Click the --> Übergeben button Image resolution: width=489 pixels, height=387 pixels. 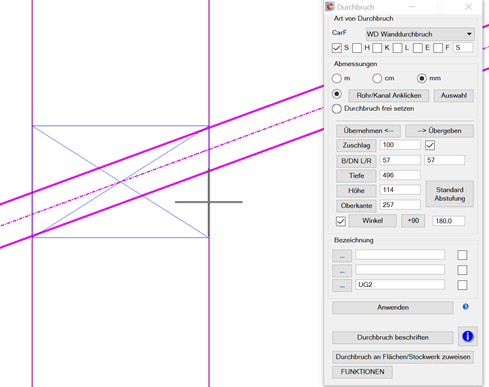439,131
